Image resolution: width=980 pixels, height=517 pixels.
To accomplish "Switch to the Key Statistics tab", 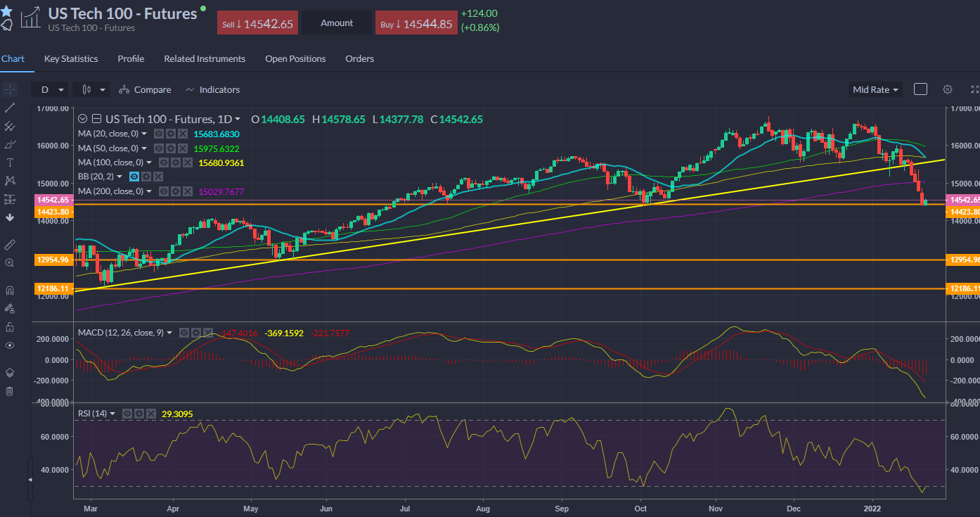I will coord(71,58).
